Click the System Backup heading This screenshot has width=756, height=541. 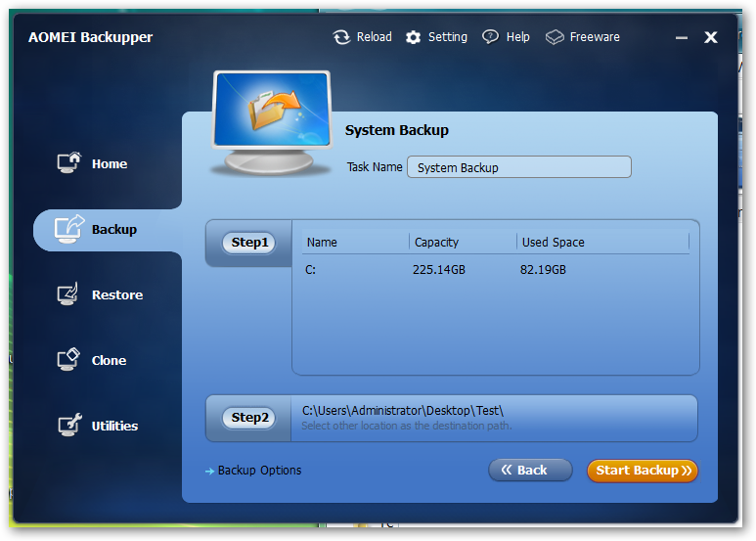[x=397, y=130]
